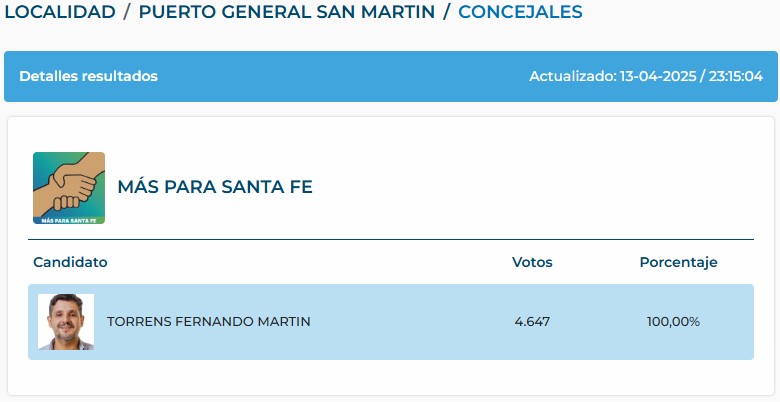Select the CONCEJALES breadcrumb item

520,11
